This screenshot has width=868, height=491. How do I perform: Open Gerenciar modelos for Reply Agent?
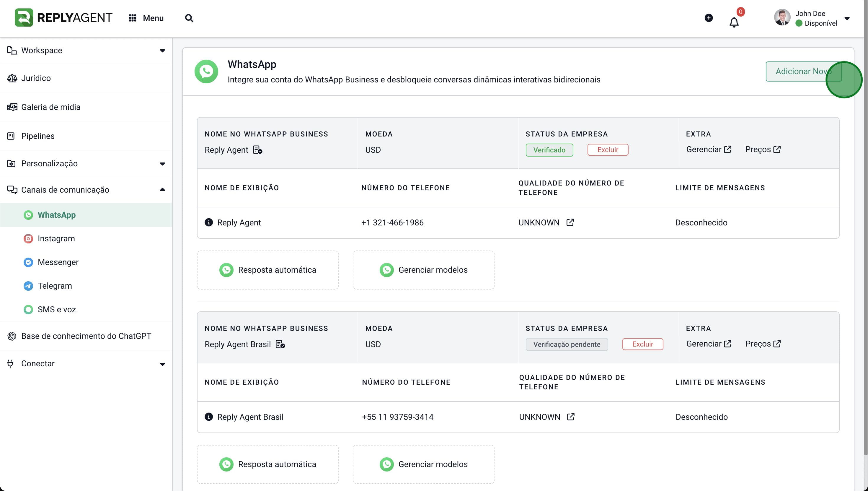click(424, 270)
